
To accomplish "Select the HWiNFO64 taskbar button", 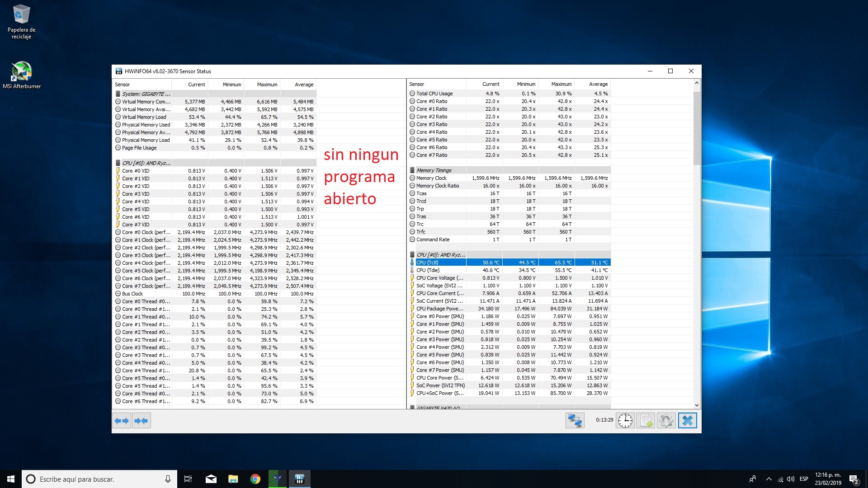I will (299, 479).
